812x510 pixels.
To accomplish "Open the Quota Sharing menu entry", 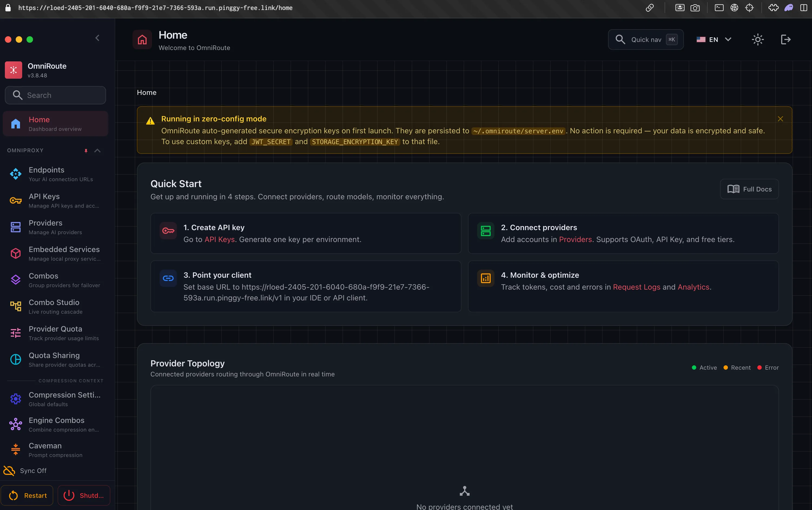I will click(55, 359).
